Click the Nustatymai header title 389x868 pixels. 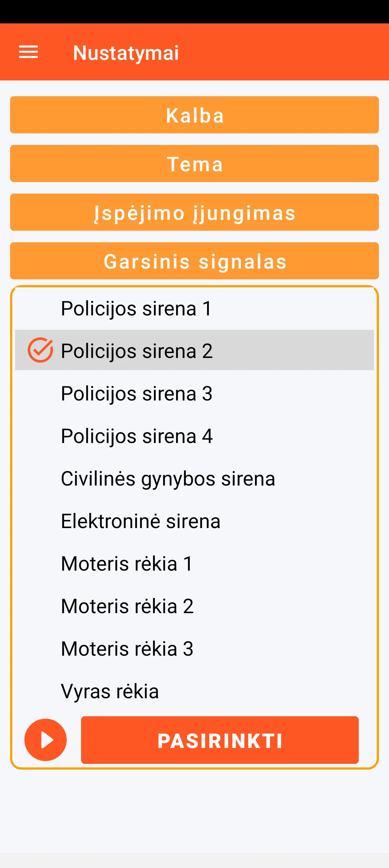point(126,53)
